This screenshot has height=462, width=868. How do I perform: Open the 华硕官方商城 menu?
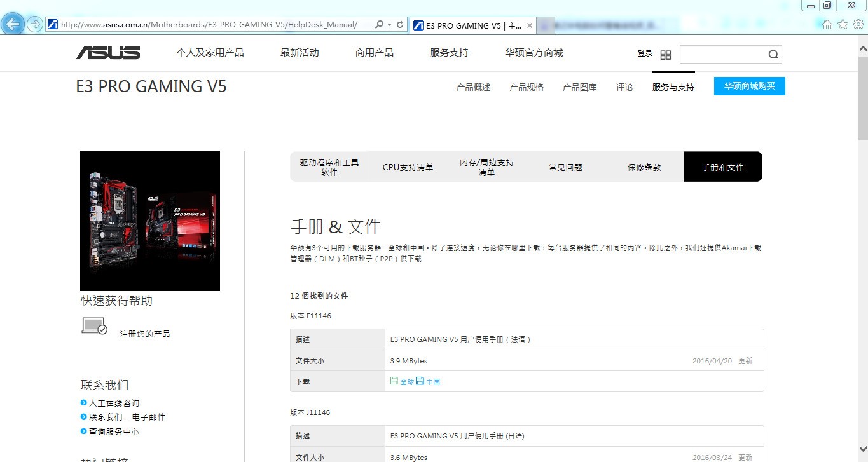[534, 53]
